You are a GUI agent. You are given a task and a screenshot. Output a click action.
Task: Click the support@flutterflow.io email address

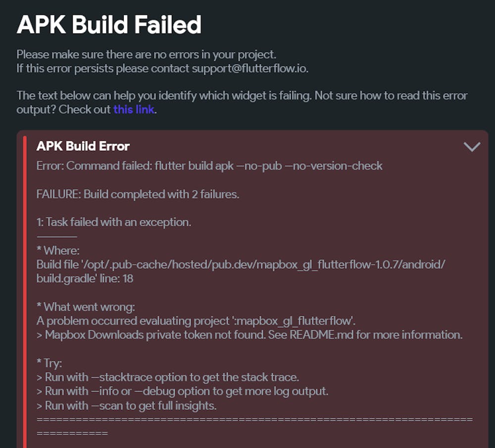[x=249, y=68]
